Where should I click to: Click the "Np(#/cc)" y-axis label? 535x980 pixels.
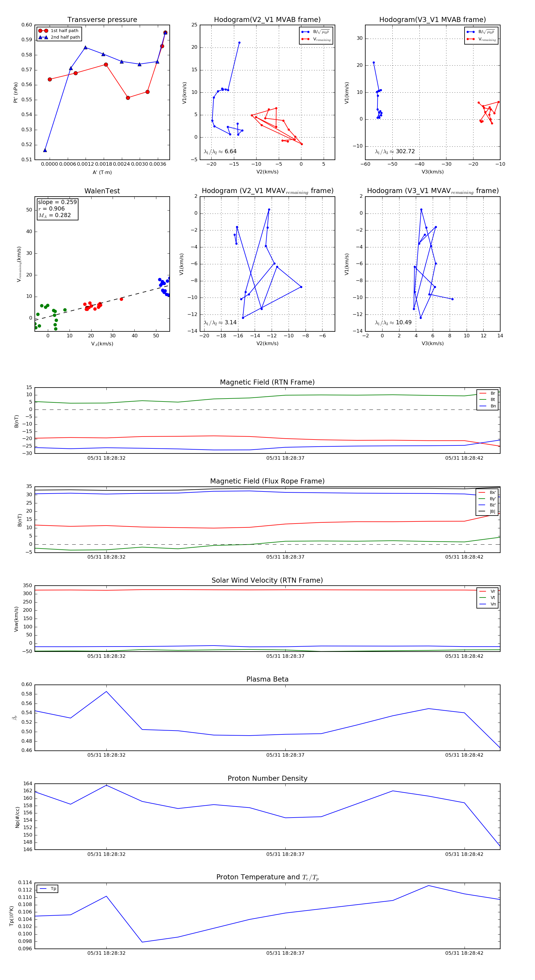pos(17,817)
